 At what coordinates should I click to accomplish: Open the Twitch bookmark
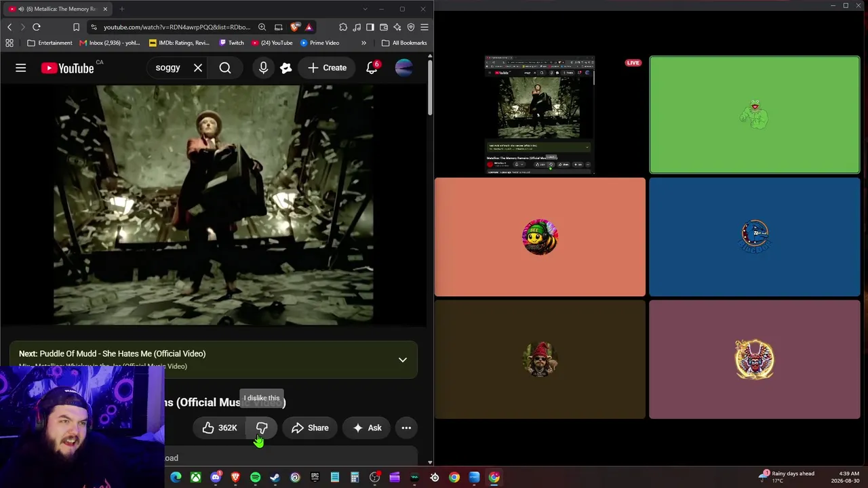pos(231,43)
